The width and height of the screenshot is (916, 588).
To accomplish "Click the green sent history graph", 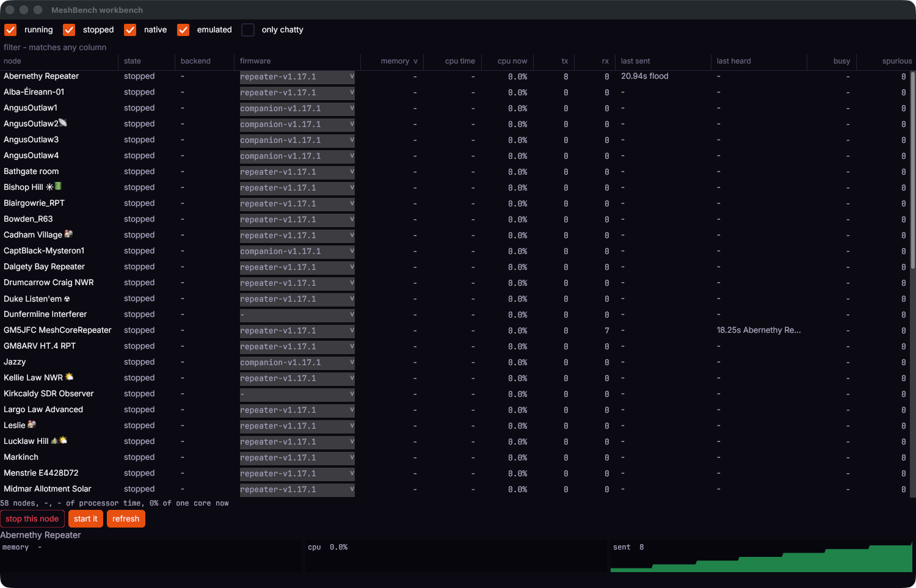I will coord(762,556).
